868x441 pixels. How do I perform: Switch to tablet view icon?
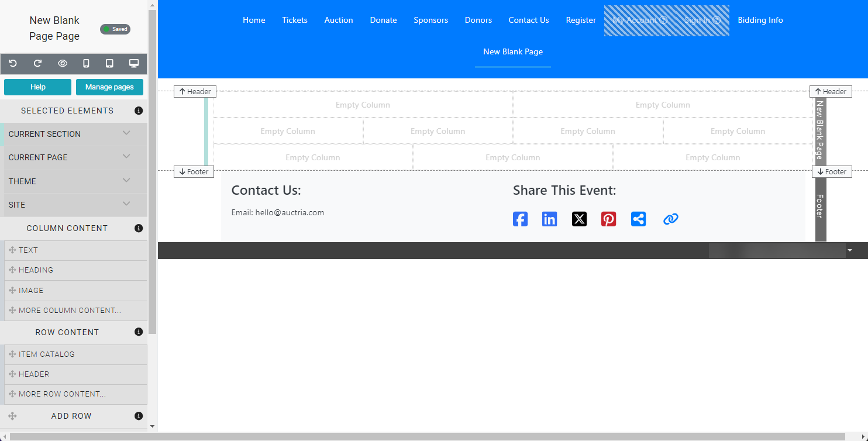(109, 63)
